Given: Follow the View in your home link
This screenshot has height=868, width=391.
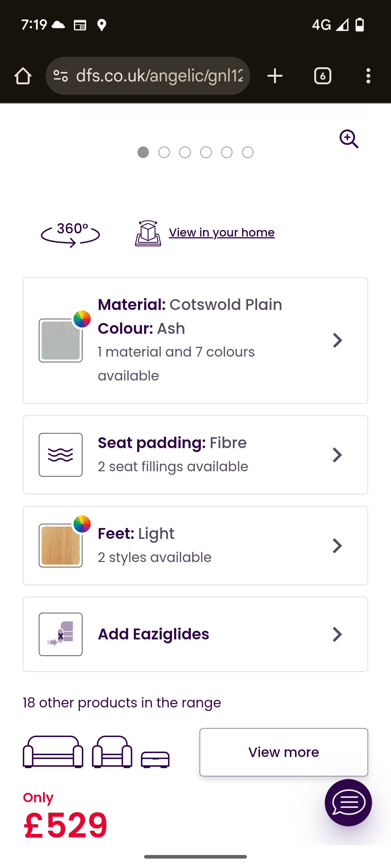Looking at the screenshot, I should pyautogui.click(x=222, y=233).
